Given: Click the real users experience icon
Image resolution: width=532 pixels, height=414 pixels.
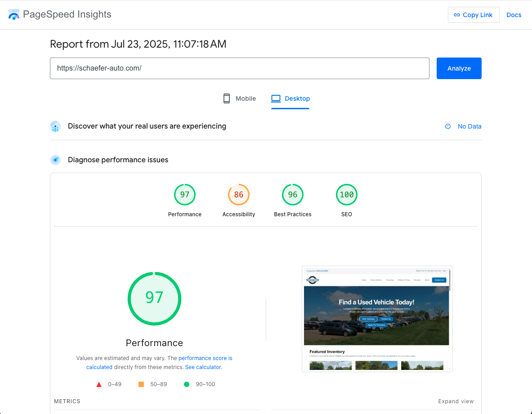Looking at the screenshot, I should tap(55, 127).
